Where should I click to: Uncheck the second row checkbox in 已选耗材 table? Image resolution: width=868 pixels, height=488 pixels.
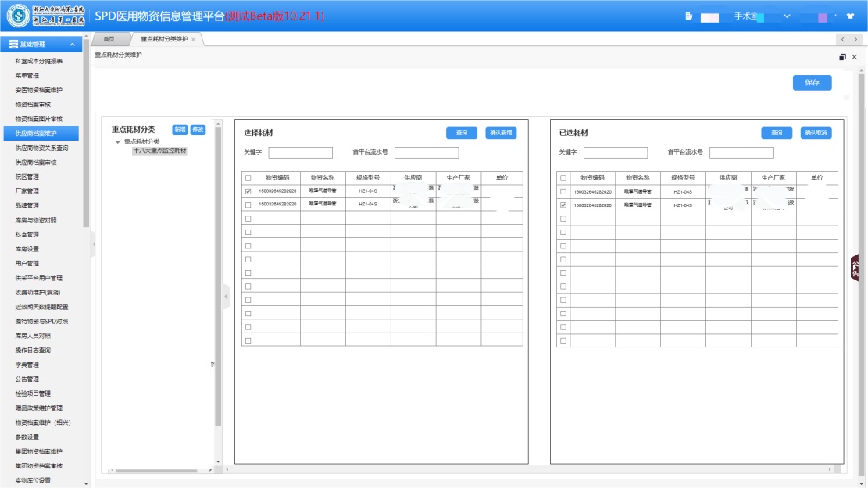point(563,205)
